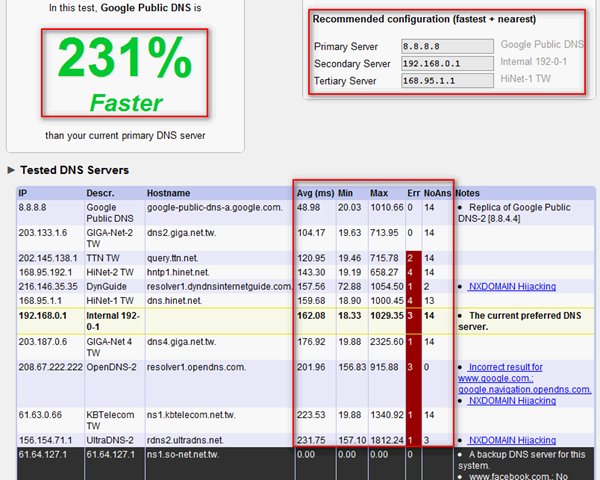600x480 pixels.
Task: Click the Avg (ms) column header
Action: pos(314,192)
